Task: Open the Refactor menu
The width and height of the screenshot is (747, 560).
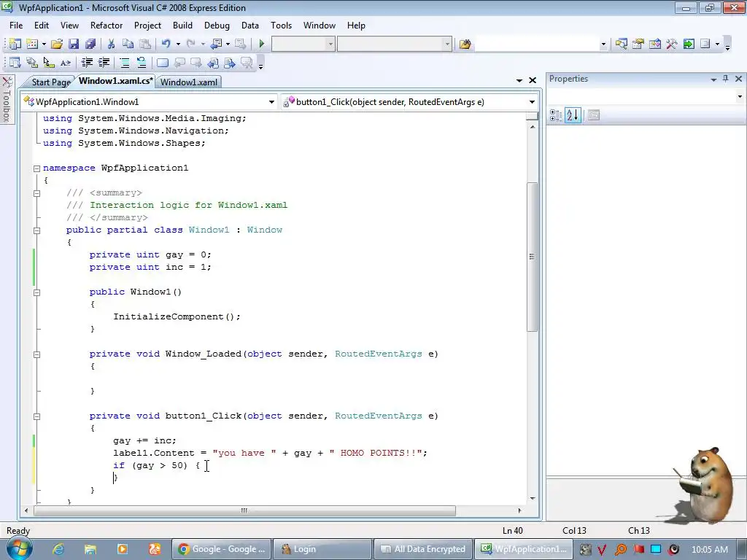Action: coord(107,26)
